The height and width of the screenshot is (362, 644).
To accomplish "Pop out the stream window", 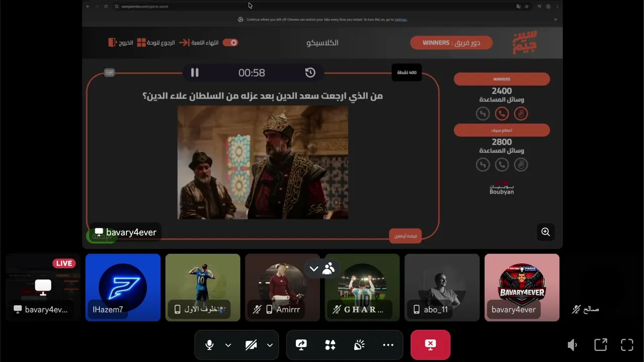I will click(601, 345).
